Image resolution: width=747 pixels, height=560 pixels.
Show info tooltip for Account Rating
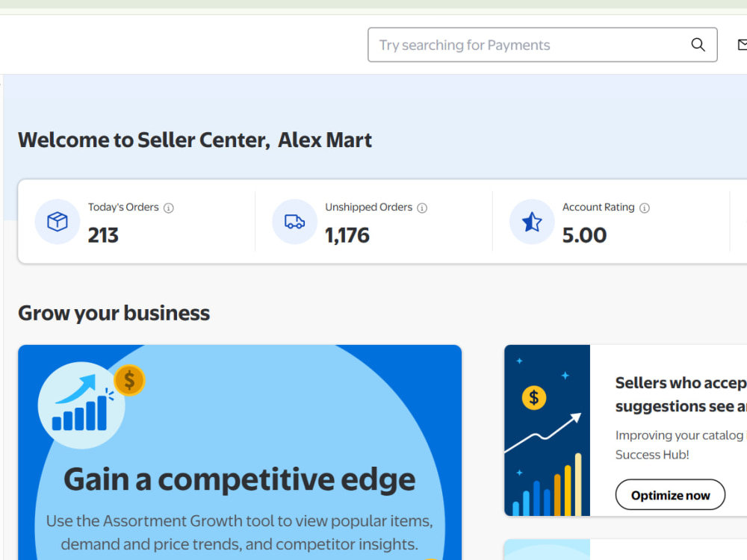tap(644, 208)
